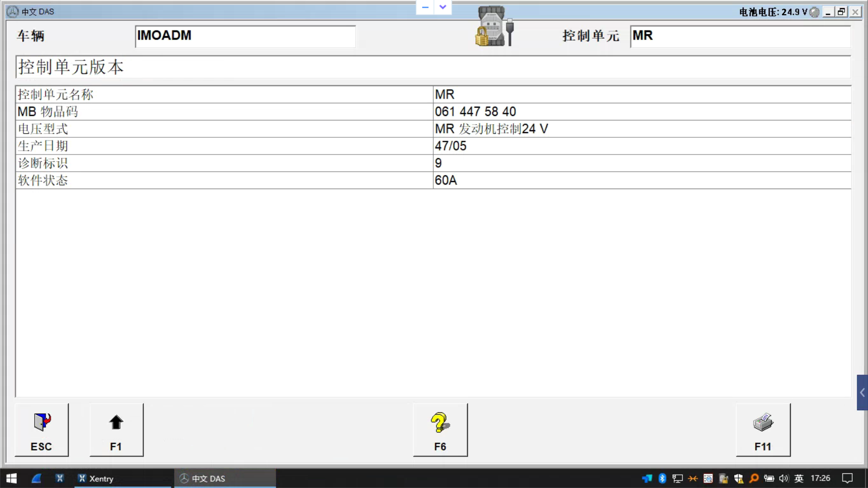The height and width of the screenshot is (488, 868).
Task: Open the Windows Start menu
Action: 11,478
